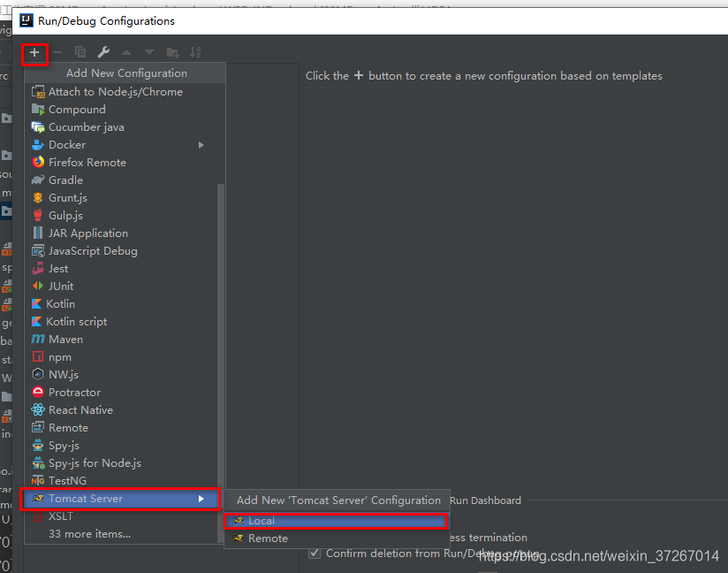
Task: Click the Maven m icon
Action: [38, 339]
